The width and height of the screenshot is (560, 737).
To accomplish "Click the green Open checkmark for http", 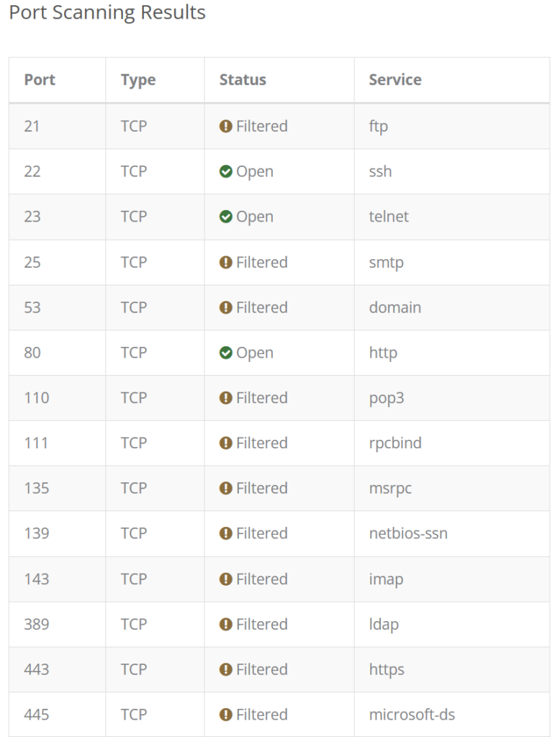I will click(226, 353).
